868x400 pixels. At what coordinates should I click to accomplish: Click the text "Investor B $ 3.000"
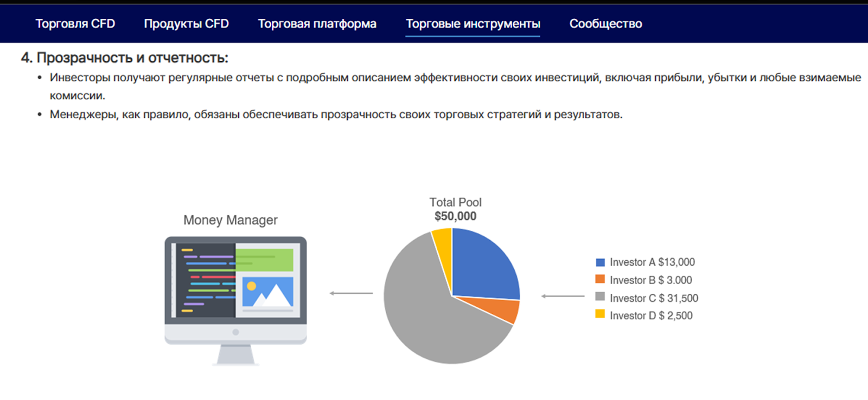click(x=651, y=280)
